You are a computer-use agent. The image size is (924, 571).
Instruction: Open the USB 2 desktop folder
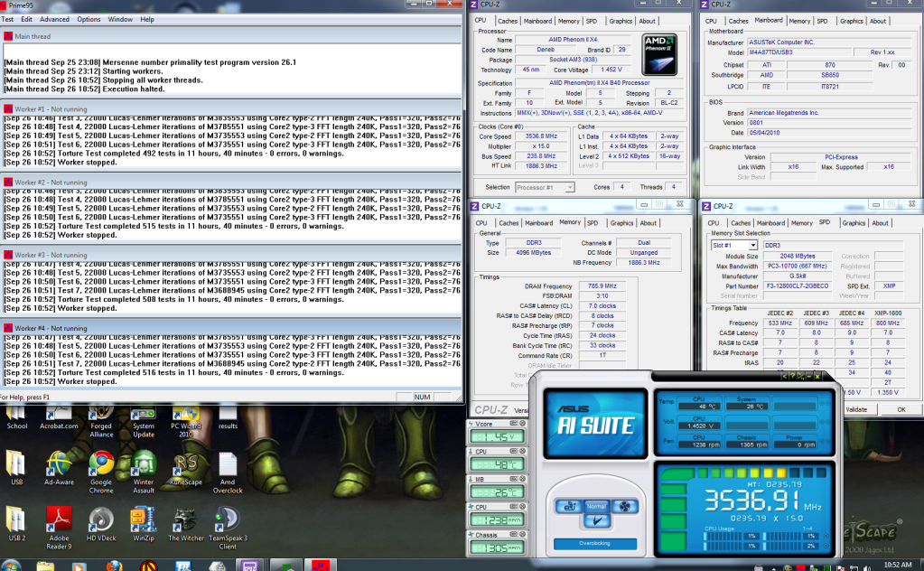coord(16,524)
